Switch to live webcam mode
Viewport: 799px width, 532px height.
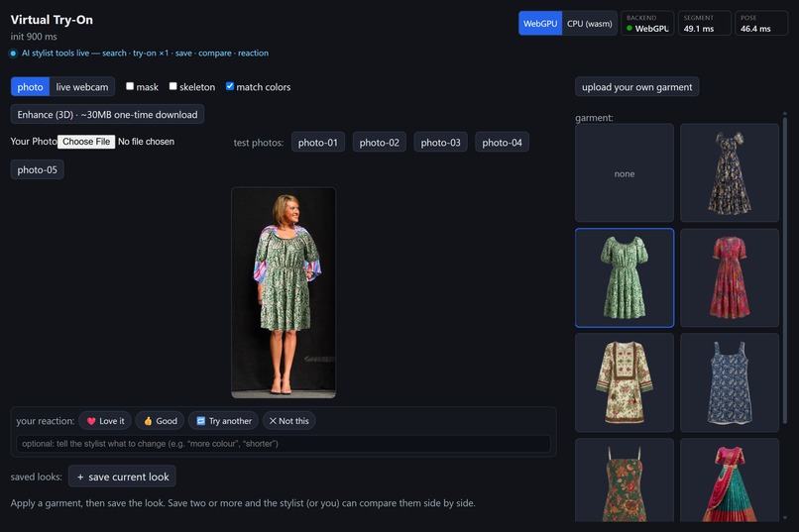[x=82, y=86]
